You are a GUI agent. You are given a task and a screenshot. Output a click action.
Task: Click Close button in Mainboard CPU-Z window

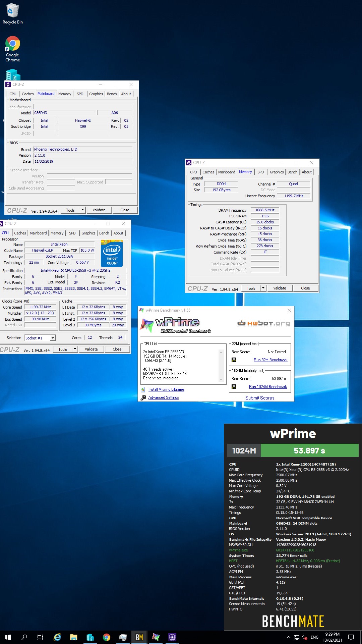click(125, 210)
